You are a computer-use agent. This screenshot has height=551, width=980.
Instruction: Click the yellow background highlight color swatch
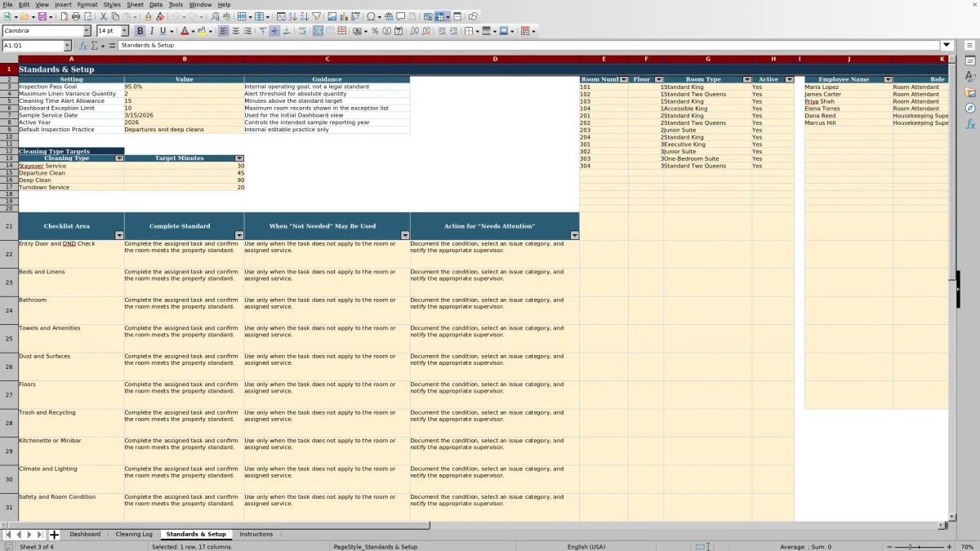pos(202,31)
